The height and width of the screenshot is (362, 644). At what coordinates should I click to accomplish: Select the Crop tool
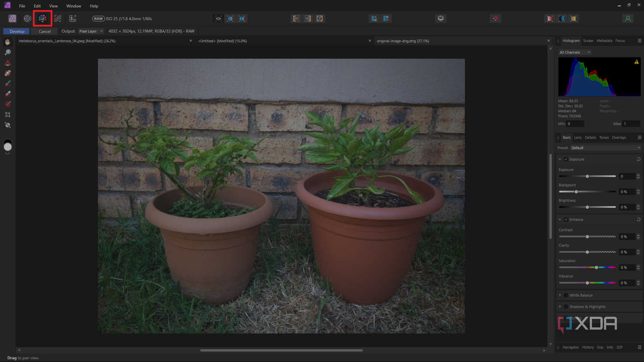8,115
